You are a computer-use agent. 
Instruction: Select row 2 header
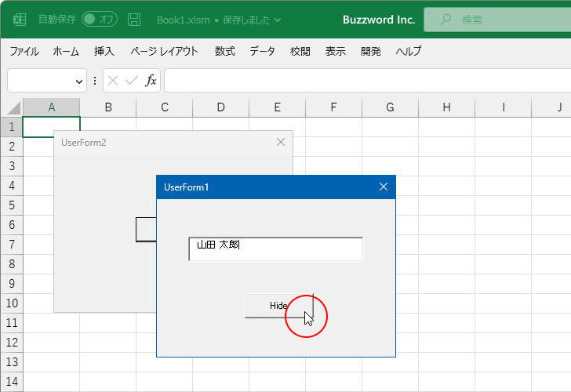[12, 147]
